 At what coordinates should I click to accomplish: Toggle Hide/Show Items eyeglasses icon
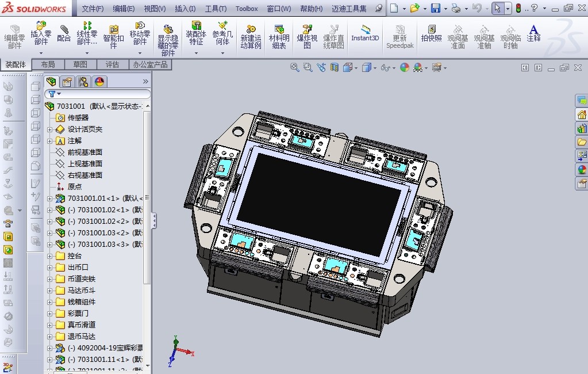pos(384,67)
